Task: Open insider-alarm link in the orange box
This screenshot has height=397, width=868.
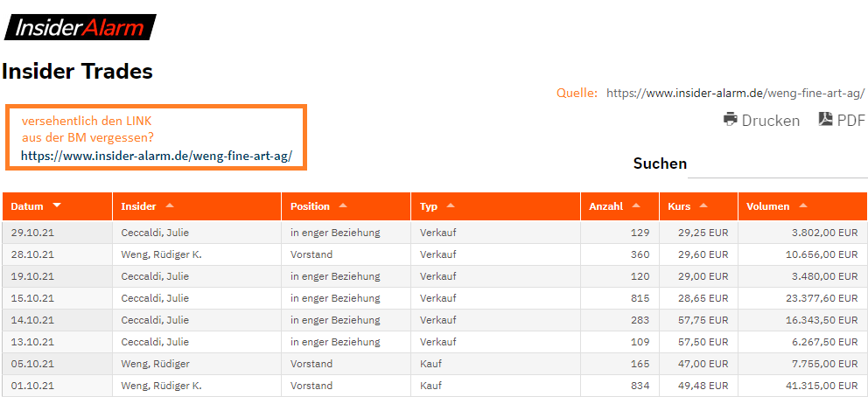Action: [x=157, y=157]
